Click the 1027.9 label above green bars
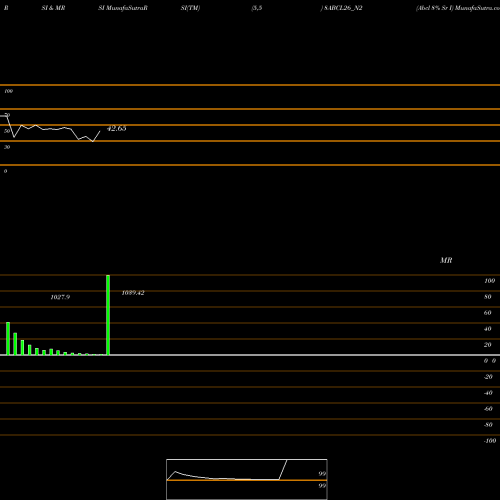Screen dimensions: 500x500 click(x=60, y=297)
